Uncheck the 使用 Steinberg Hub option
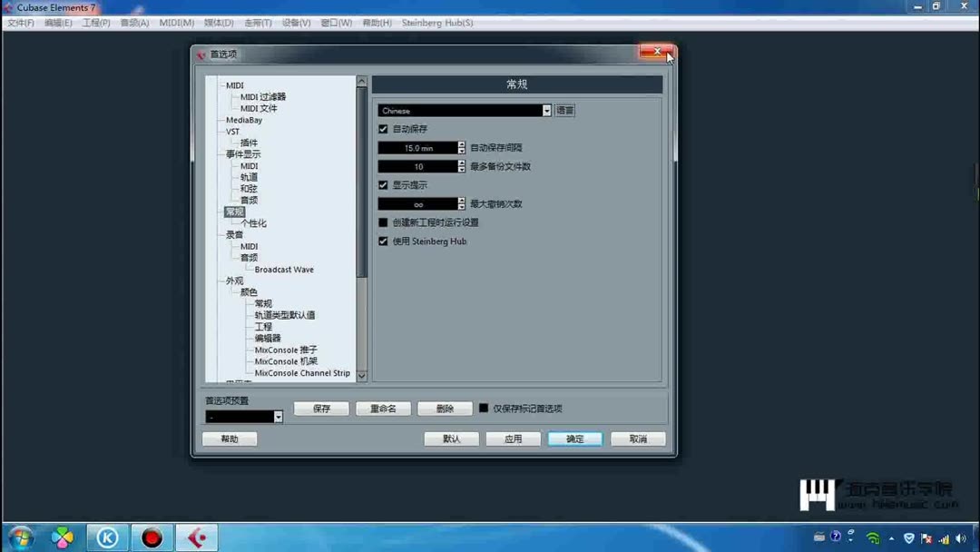 coord(383,241)
